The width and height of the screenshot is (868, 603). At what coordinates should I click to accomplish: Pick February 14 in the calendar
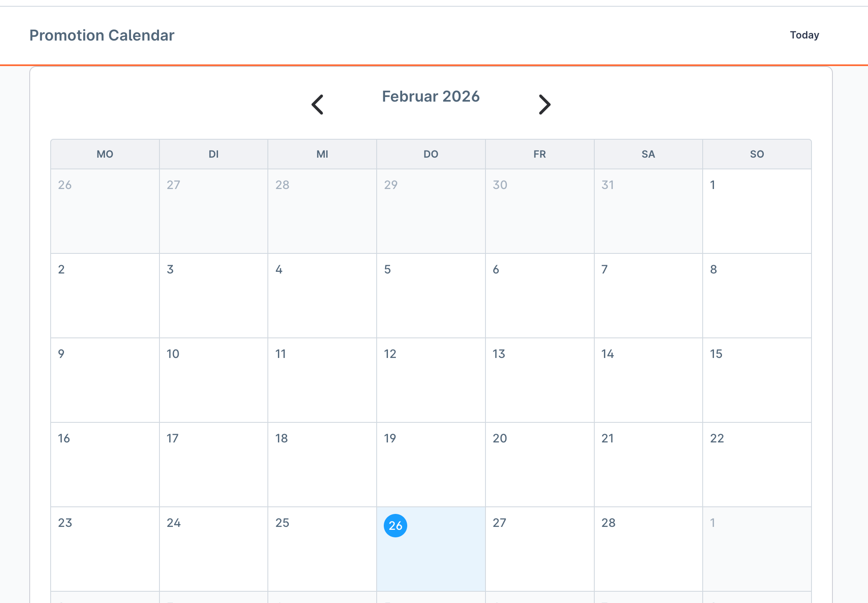[x=648, y=380]
